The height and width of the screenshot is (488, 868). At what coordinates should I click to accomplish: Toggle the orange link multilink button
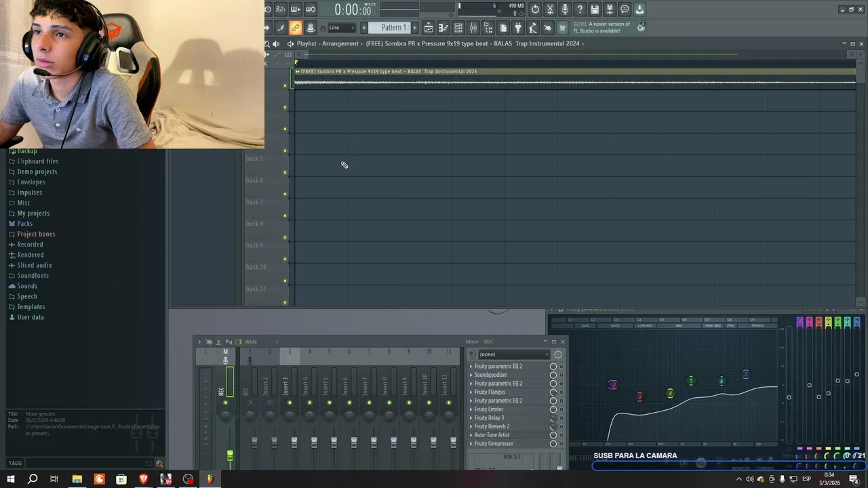click(296, 28)
